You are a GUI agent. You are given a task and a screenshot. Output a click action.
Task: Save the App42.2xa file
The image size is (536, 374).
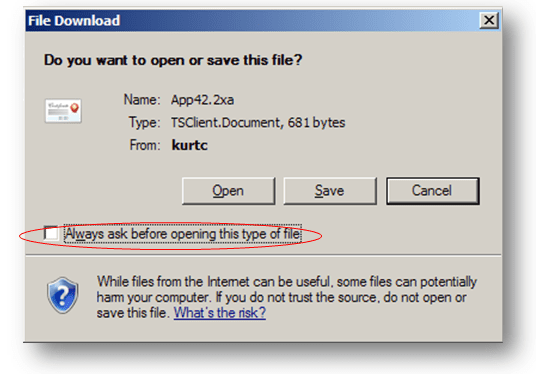click(330, 191)
